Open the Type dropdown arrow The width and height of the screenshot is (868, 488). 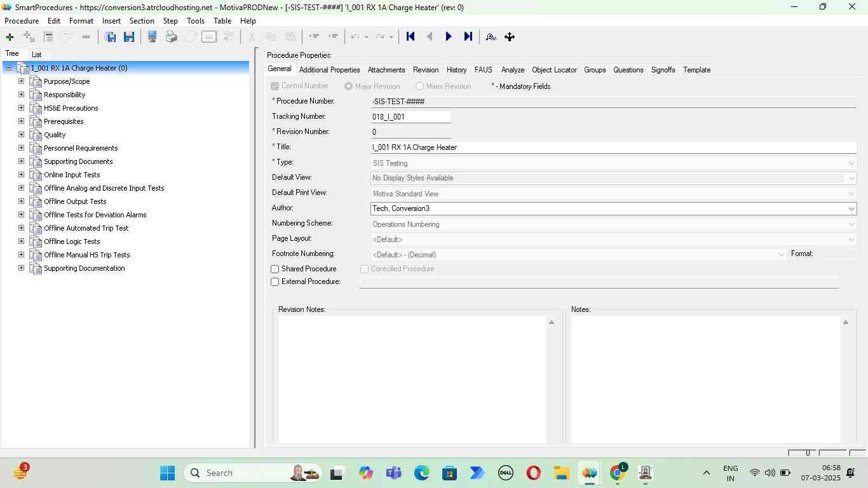coord(851,163)
